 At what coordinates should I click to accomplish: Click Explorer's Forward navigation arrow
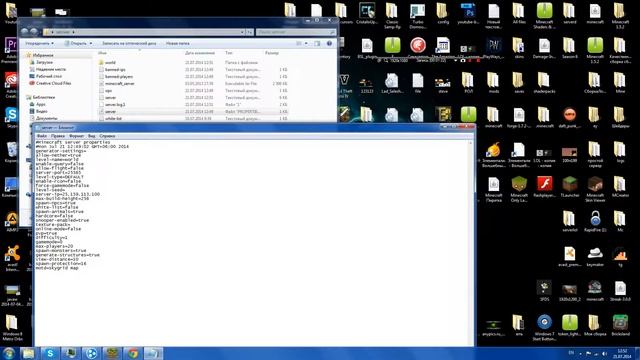click(x=34, y=31)
